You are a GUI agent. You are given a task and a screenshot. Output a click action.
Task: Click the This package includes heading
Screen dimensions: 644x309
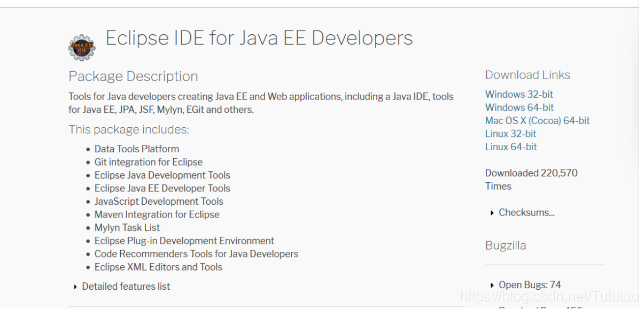tap(129, 129)
